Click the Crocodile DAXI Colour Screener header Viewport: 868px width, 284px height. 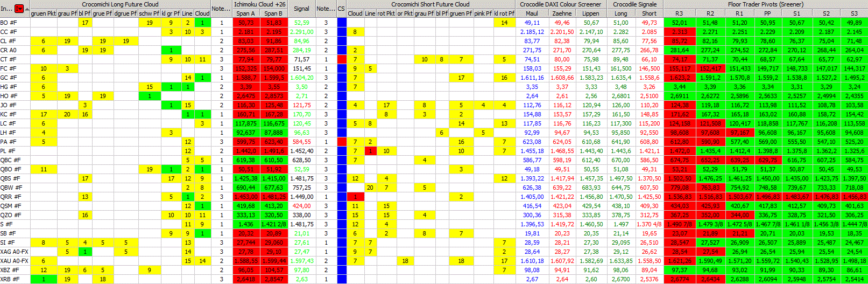[x=560, y=4]
